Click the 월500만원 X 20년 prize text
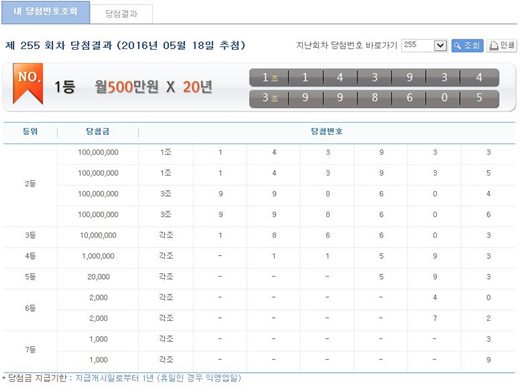 pyautogui.click(x=154, y=87)
